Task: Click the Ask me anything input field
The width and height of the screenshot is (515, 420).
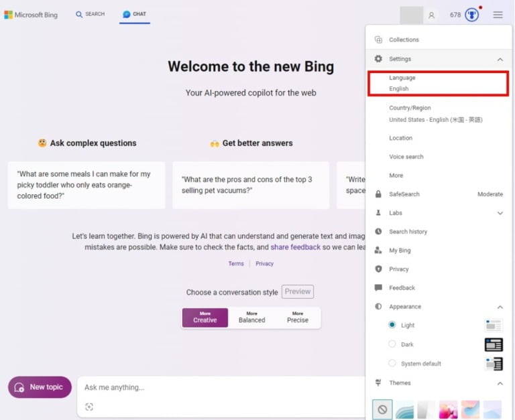Action: 221,387
